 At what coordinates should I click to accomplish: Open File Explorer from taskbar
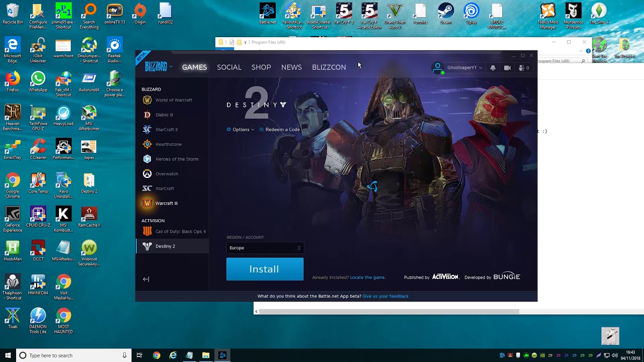click(206, 355)
